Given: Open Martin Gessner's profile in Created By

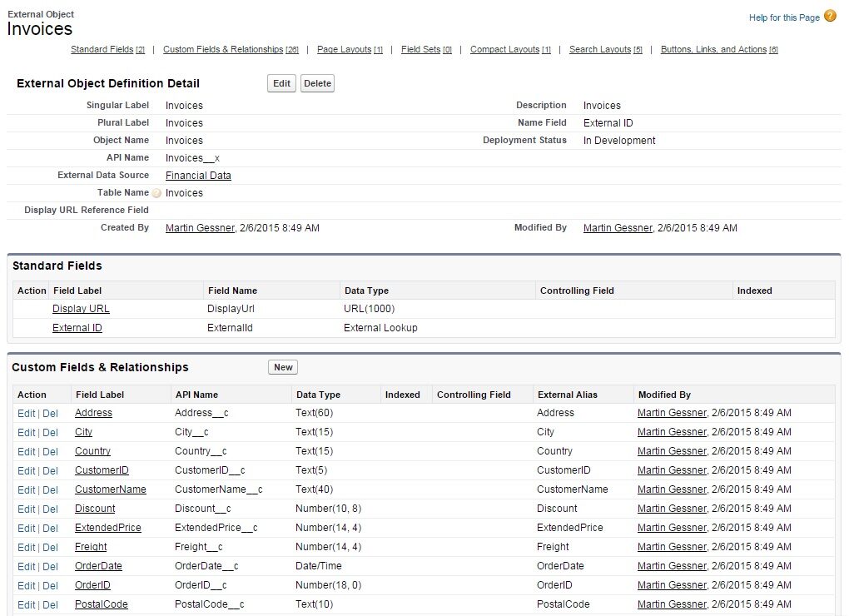Looking at the screenshot, I should click(x=200, y=228).
